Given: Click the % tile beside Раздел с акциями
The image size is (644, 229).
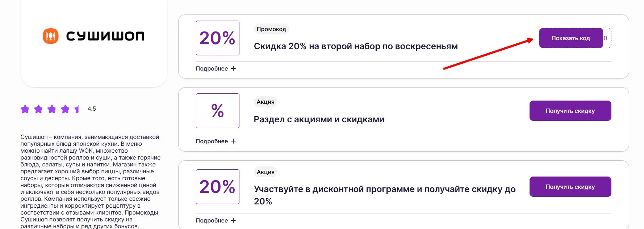Looking at the screenshot, I should [x=217, y=111].
